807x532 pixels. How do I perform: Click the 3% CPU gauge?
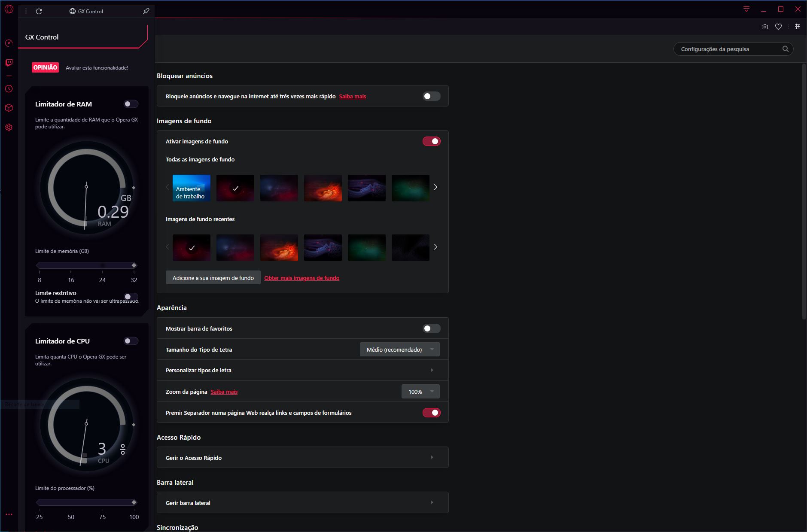pos(87,425)
